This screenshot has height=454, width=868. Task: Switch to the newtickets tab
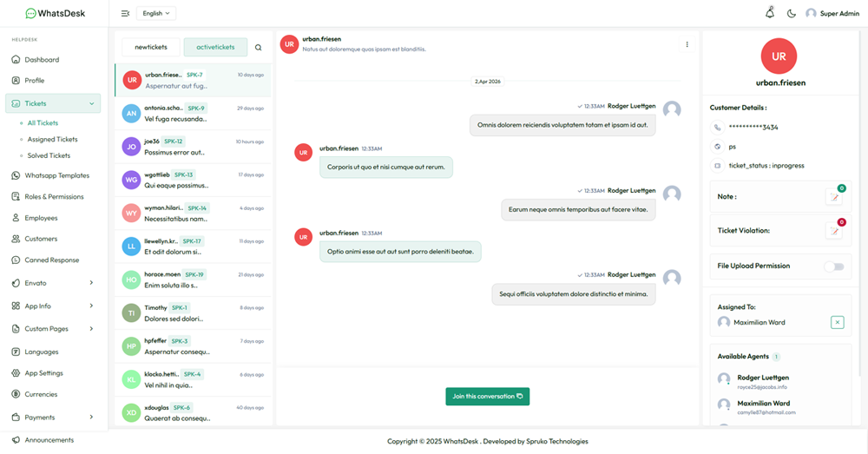coord(150,47)
